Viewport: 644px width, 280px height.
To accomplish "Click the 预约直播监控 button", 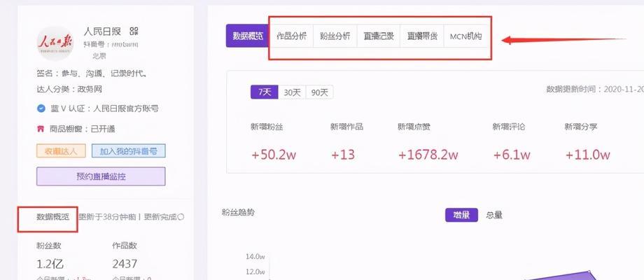I will click(101, 176).
